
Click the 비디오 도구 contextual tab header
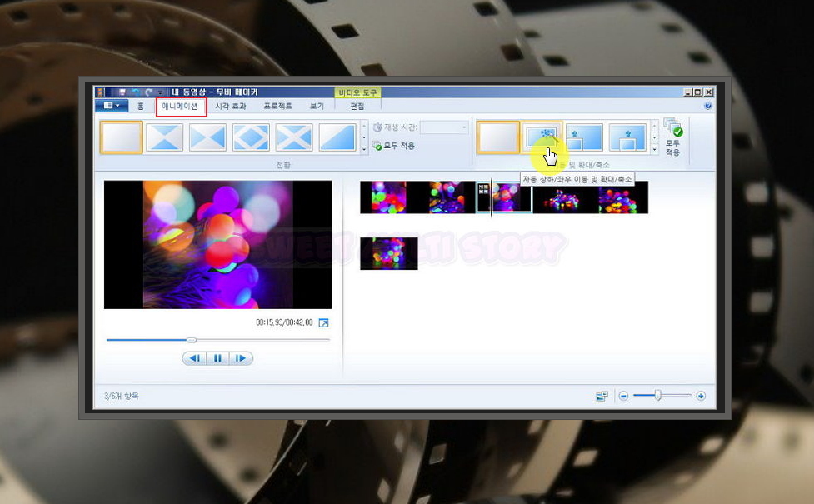click(x=358, y=92)
